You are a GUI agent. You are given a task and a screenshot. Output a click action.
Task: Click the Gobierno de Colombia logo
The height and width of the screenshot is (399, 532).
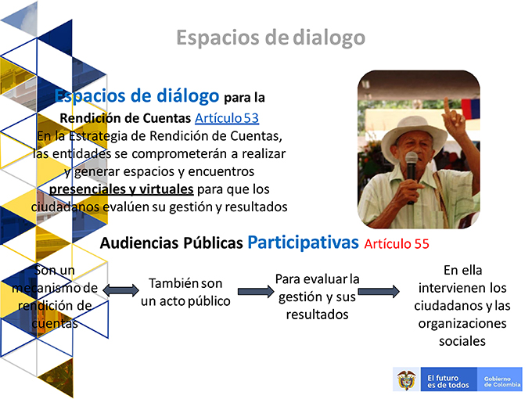click(x=502, y=381)
